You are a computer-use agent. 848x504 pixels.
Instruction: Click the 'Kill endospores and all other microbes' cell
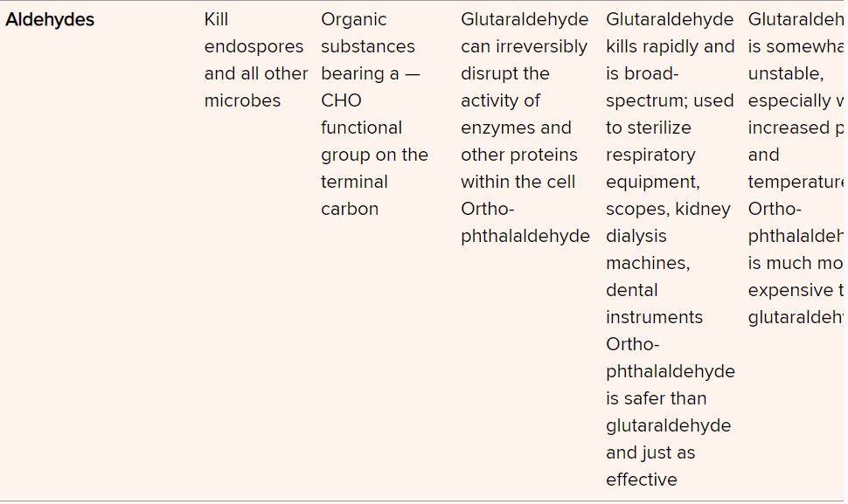(256, 60)
